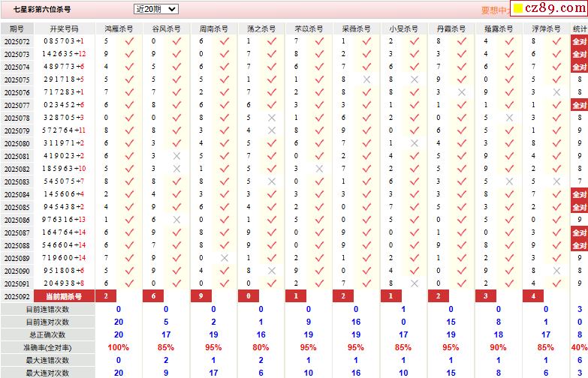
Task: Click the X mark in 小旻杀号 column, row 2025080
Action: coord(415,143)
